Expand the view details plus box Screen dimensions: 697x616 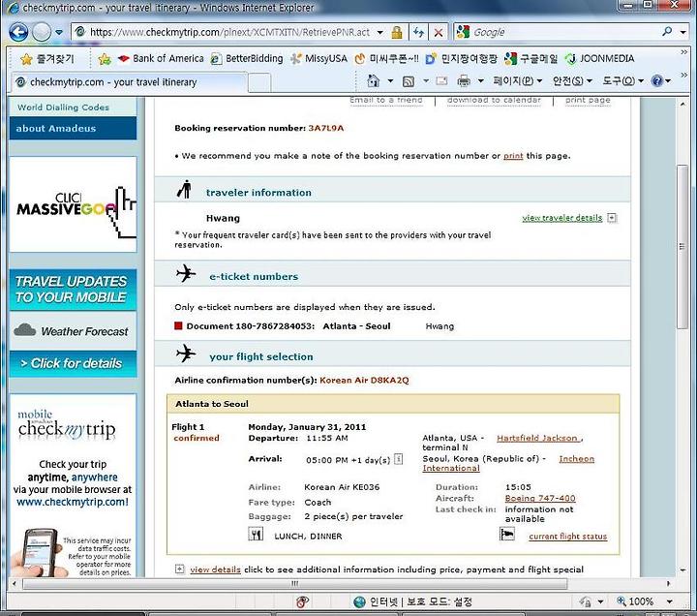(x=180, y=570)
